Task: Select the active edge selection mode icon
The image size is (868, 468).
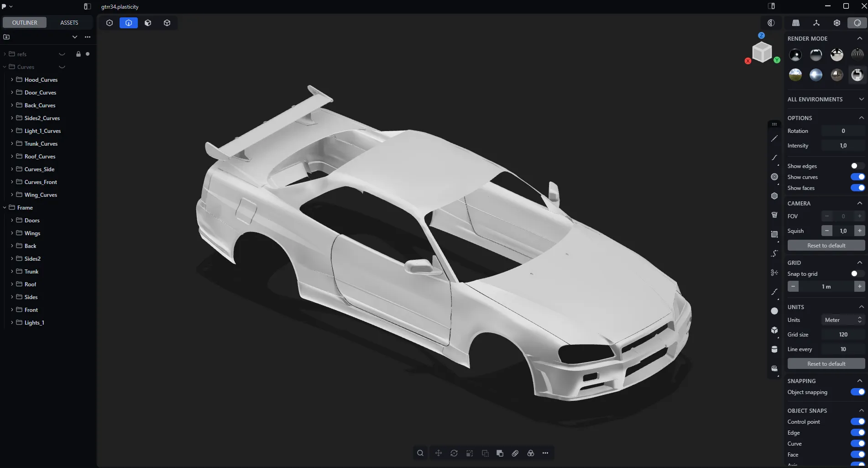Action: pyautogui.click(x=129, y=23)
